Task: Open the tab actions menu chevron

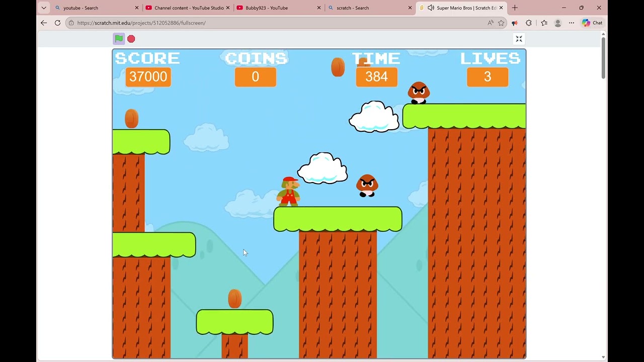Action: click(44, 8)
